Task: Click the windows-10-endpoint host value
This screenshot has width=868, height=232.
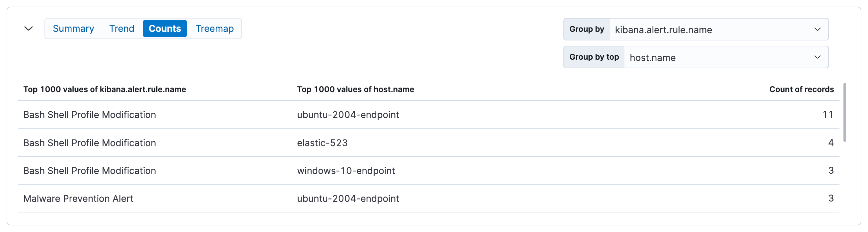Action: (x=346, y=171)
